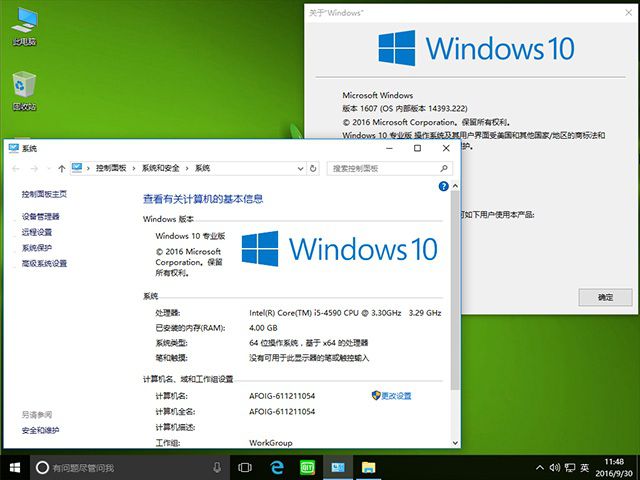Image resolution: width=640 pixels, height=480 pixels.
Task: Open 设备管理器 link
Action: pyautogui.click(x=40, y=217)
